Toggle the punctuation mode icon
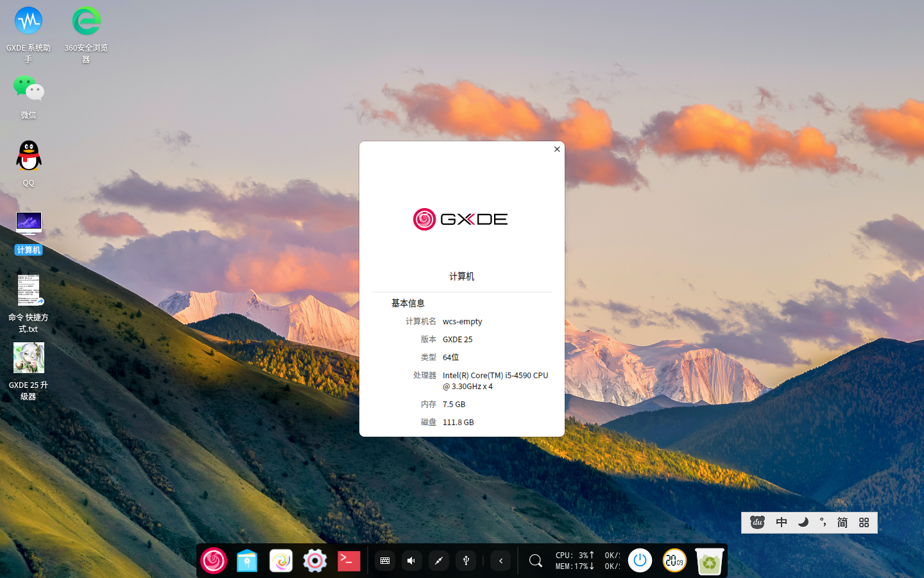Screen dimensions: 924x578 [823, 522]
